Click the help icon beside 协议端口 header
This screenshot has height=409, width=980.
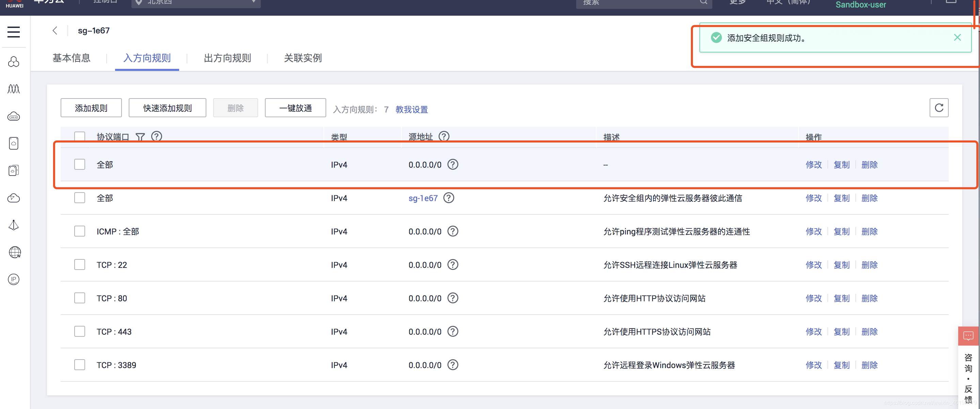[x=157, y=136]
